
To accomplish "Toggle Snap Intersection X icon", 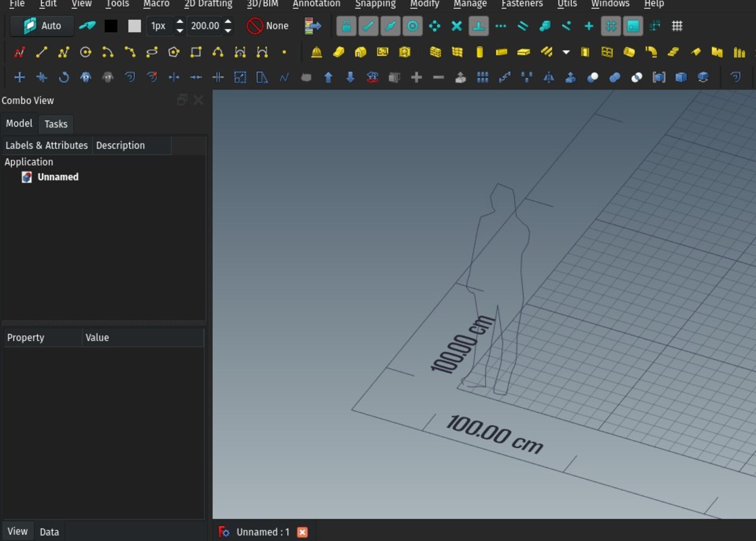I will click(x=456, y=26).
